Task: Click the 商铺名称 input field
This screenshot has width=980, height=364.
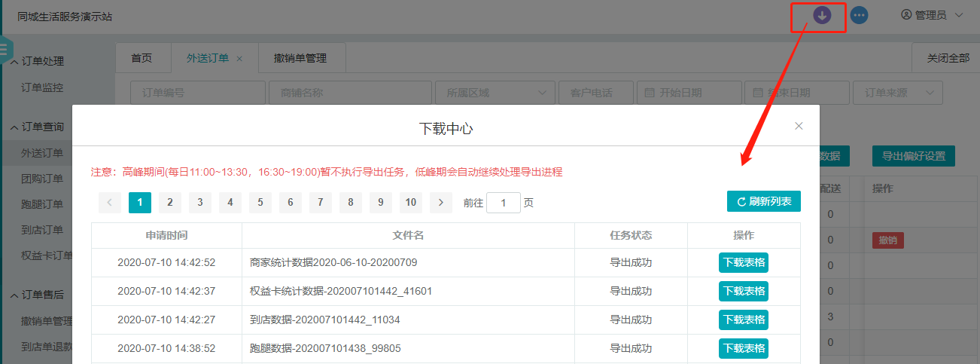Action: (x=350, y=93)
